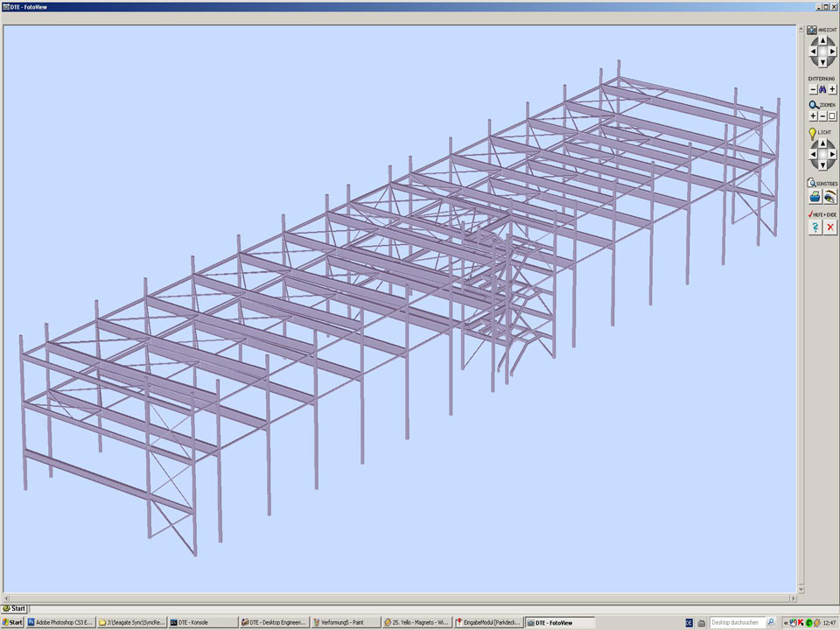Viewport: 840px width, 630px height.
Task: Click the vertical scrollbar up arrow
Action: 799,30
